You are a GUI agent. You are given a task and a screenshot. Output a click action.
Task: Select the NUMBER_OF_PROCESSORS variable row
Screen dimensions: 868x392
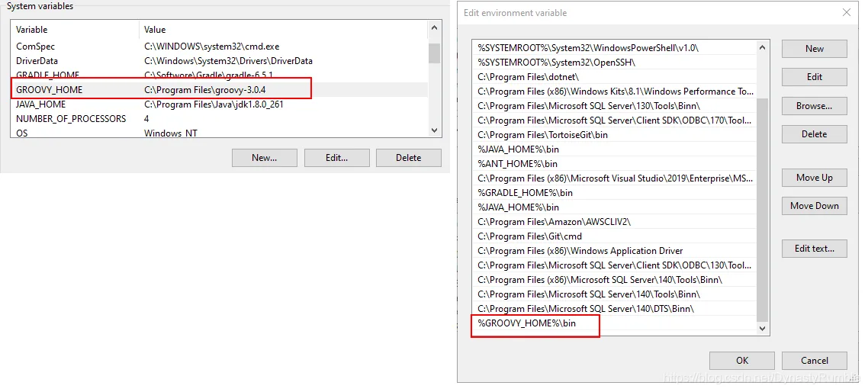point(219,118)
